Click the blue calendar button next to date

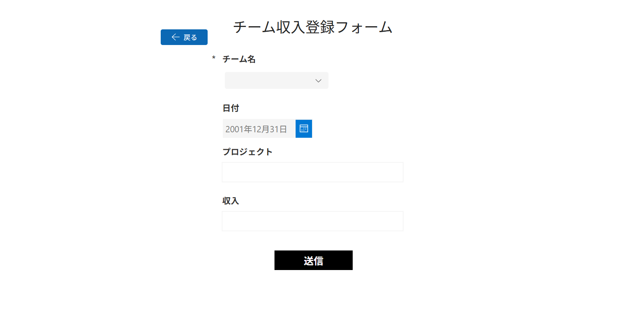point(304,129)
